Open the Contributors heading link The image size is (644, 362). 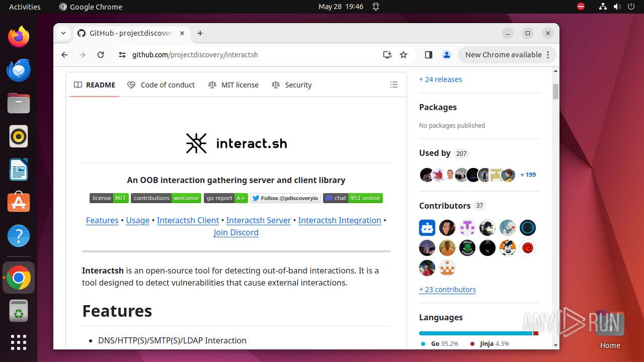452,206
